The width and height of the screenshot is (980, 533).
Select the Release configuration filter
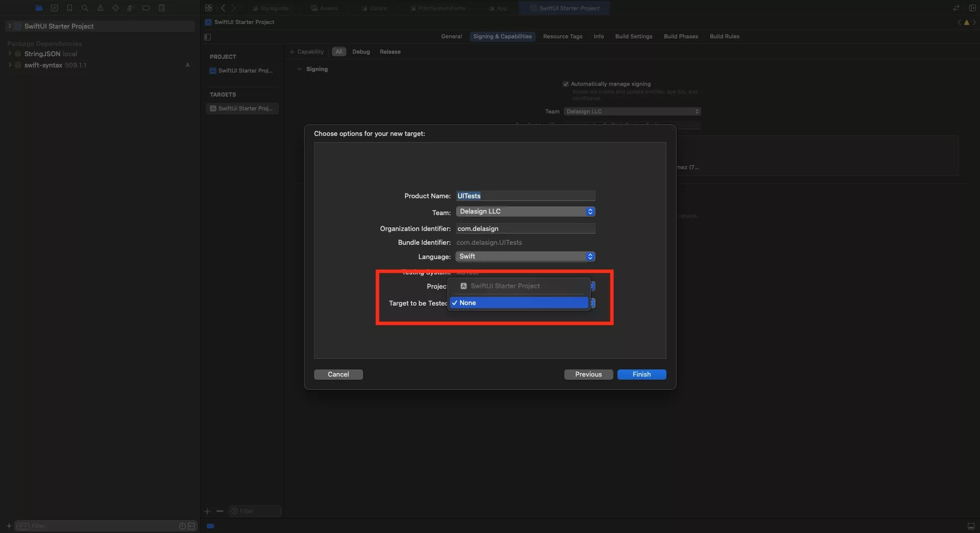pos(390,52)
